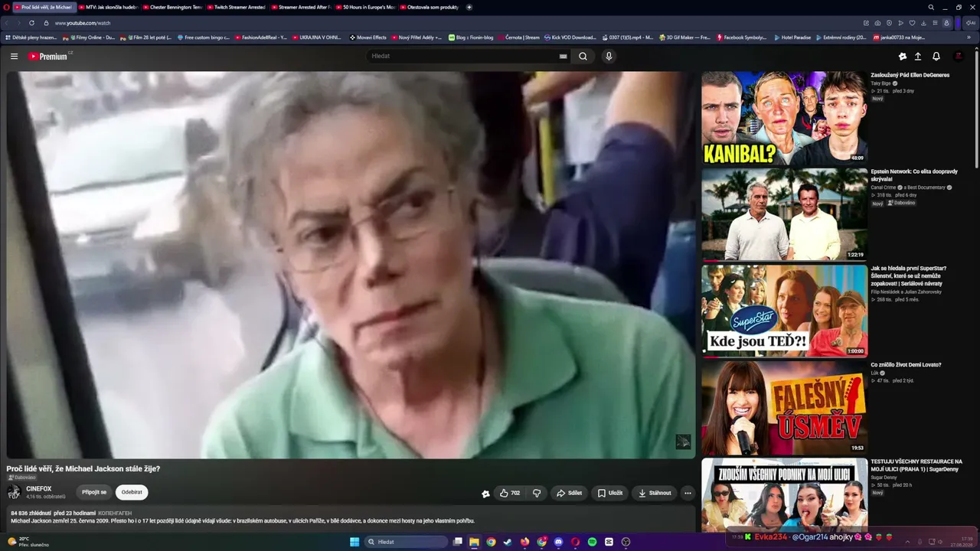
Task: Open CINEFOX channel name link
Action: (x=39, y=489)
